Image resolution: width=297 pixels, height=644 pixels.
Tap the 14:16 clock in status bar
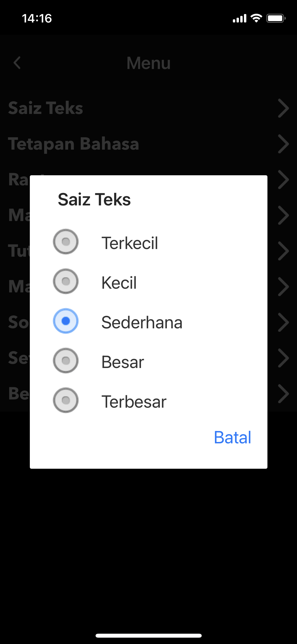(x=37, y=19)
